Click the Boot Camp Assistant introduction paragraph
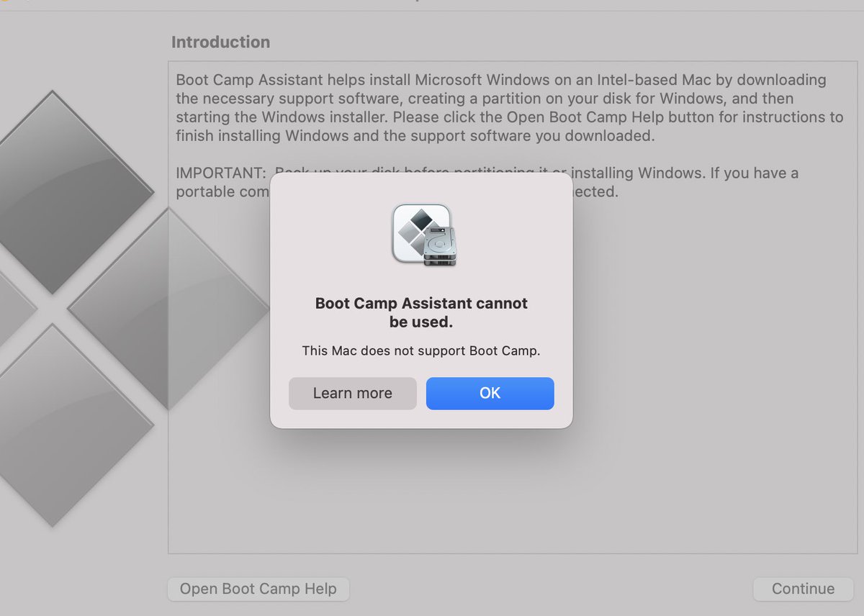864x616 pixels. (510, 107)
